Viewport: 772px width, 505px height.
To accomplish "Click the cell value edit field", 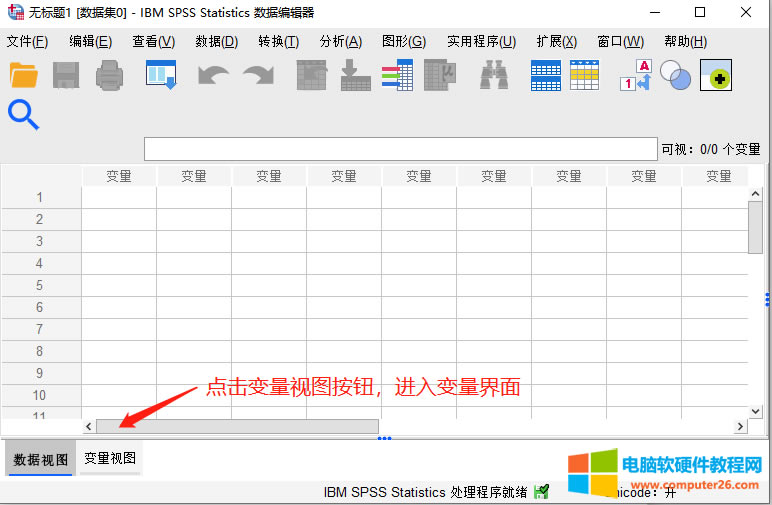I will 401,149.
